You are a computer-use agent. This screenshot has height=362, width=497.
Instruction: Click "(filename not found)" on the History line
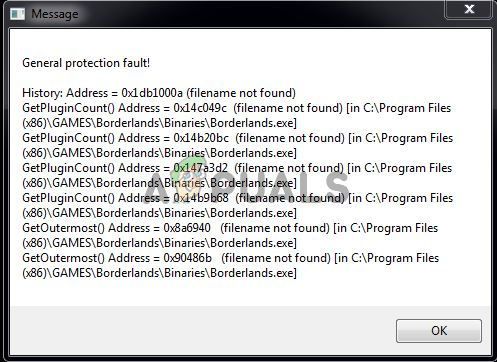[x=241, y=93]
